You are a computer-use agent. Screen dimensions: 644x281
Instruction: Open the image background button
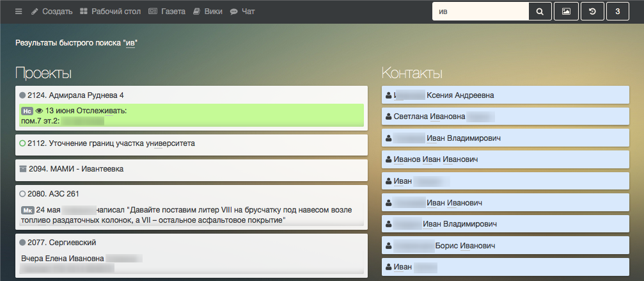566,12
